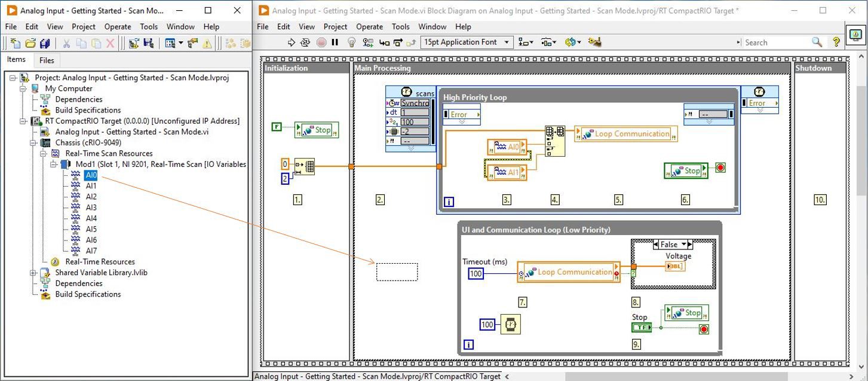Image resolution: width=868 pixels, height=381 pixels.
Task: Select the Loop Communication subVI in the low priority loop
Action: pyautogui.click(x=569, y=272)
